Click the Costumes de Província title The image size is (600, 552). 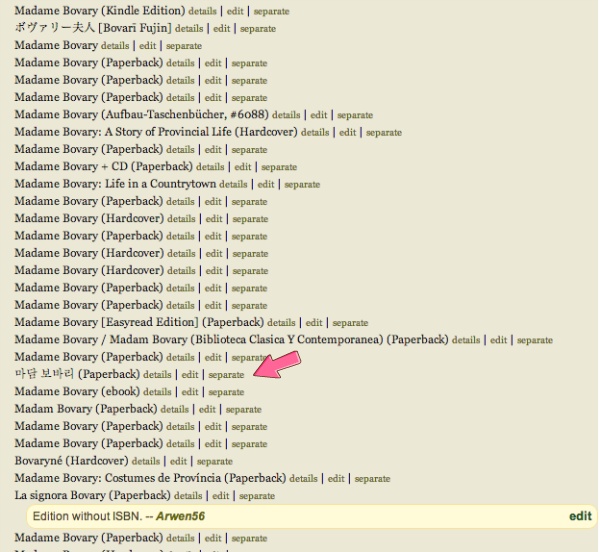click(150, 478)
